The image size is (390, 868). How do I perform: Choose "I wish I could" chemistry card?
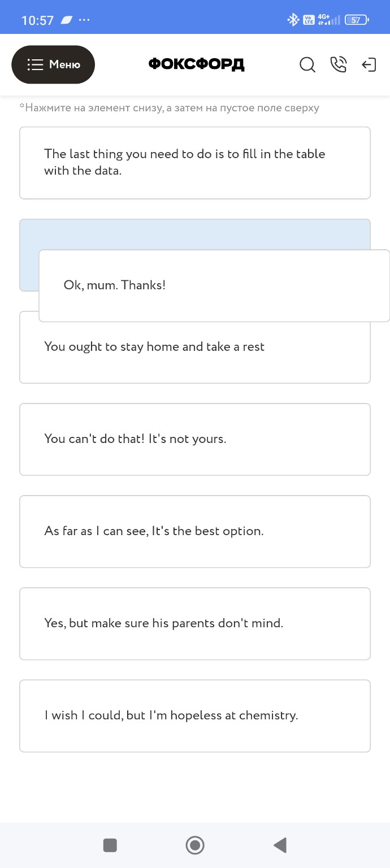[x=195, y=715]
